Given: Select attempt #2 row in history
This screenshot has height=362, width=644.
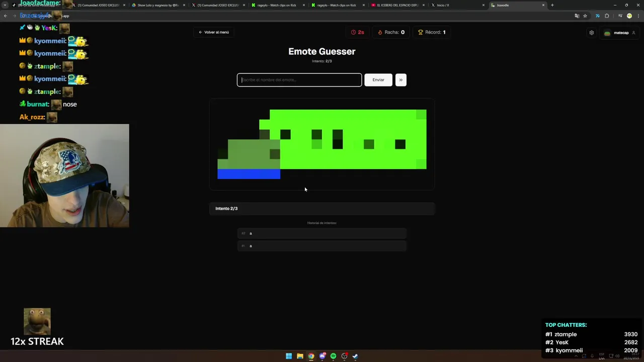Looking at the screenshot, I should point(322,233).
